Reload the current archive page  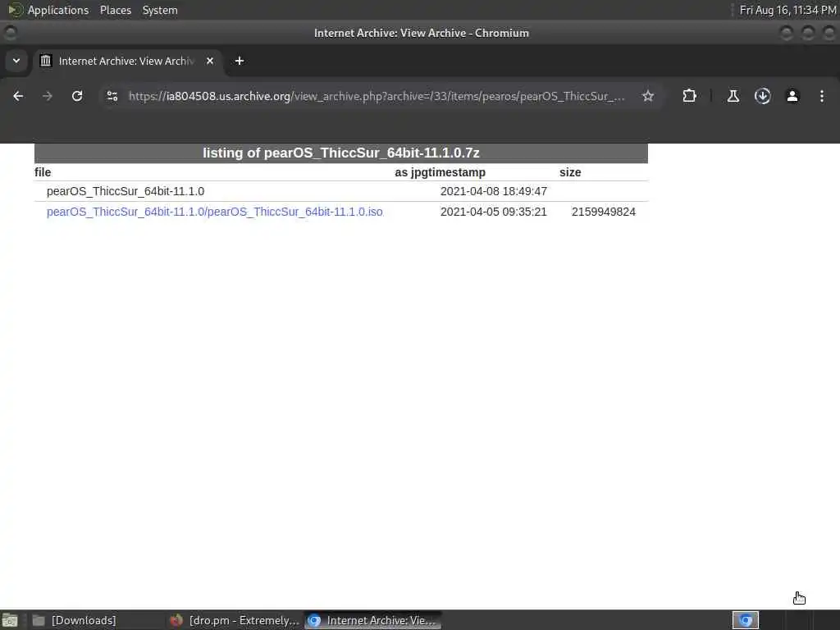[77, 96]
